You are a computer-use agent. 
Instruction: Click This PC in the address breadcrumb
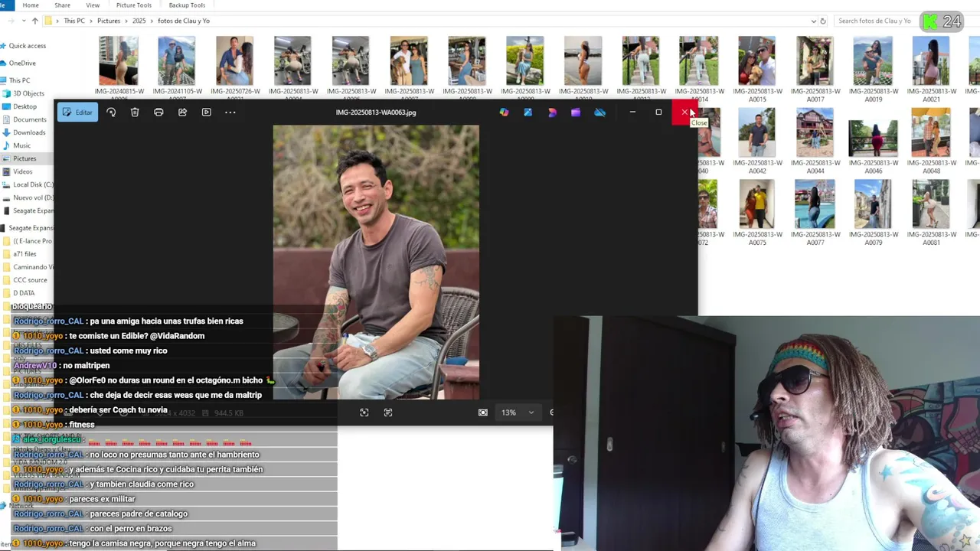pyautogui.click(x=74, y=21)
